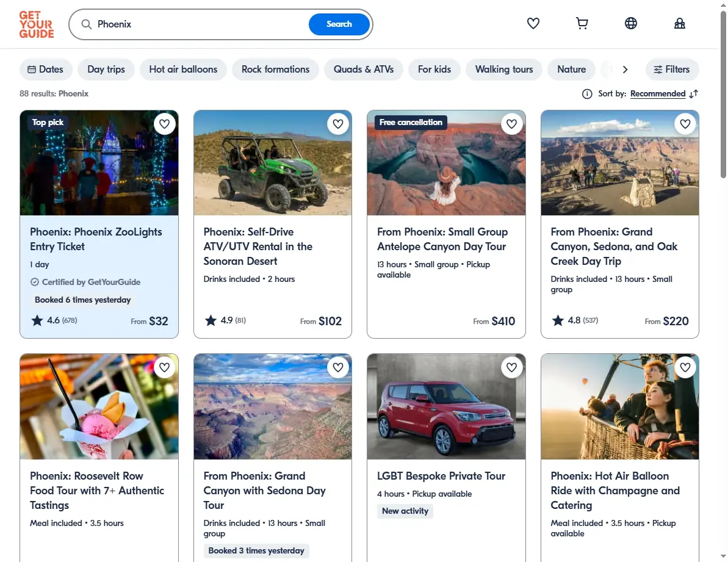Open the Sort by Recommended dropdown
The image size is (728, 562).
657,94
